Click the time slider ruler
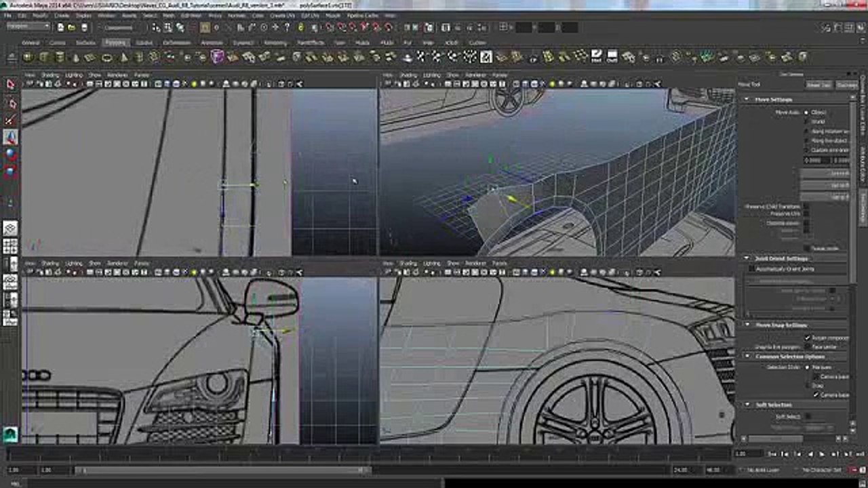This screenshot has width=868, height=488. click(370, 454)
